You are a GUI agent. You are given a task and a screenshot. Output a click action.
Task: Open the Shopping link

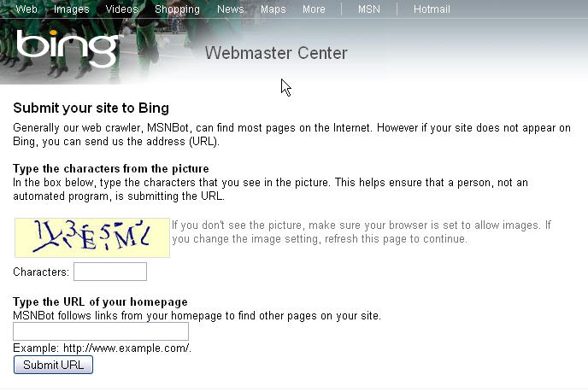click(x=177, y=9)
